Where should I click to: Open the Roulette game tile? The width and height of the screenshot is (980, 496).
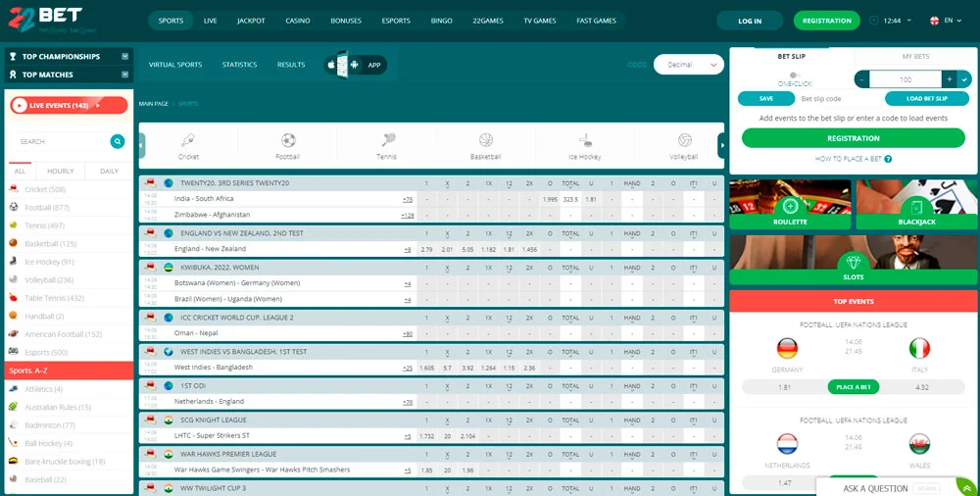point(790,205)
